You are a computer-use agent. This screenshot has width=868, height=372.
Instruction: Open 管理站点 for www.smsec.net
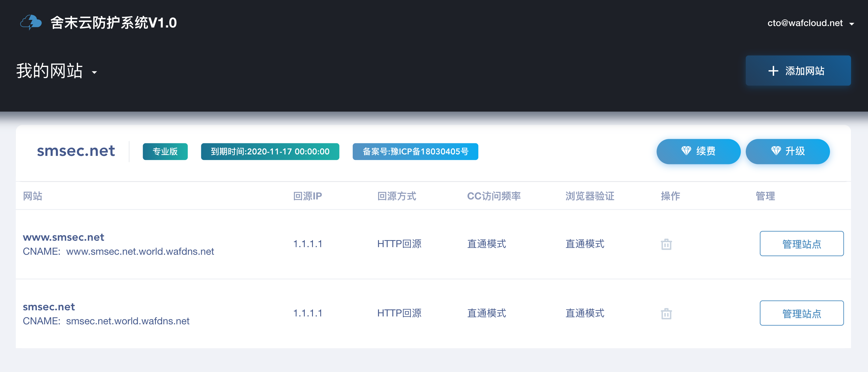(x=802, y=244)
